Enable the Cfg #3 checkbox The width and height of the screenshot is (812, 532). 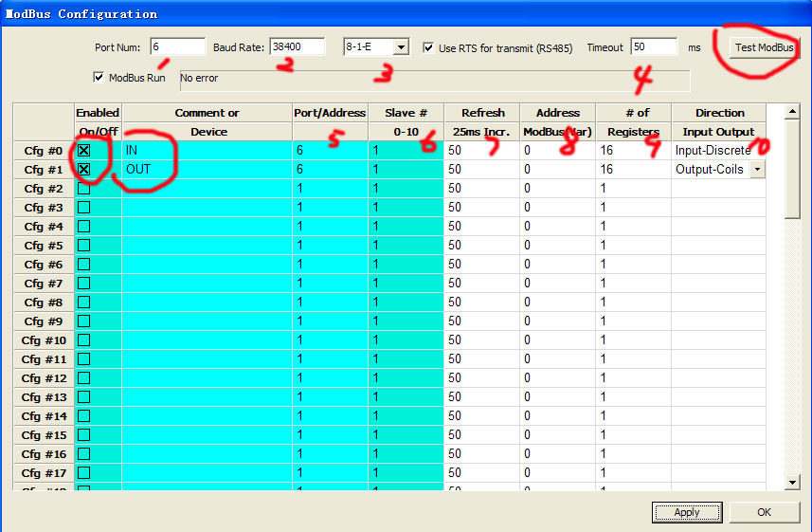(84, 208)
